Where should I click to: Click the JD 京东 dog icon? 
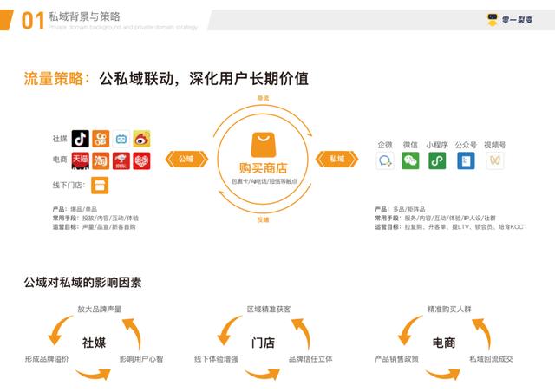121,160
